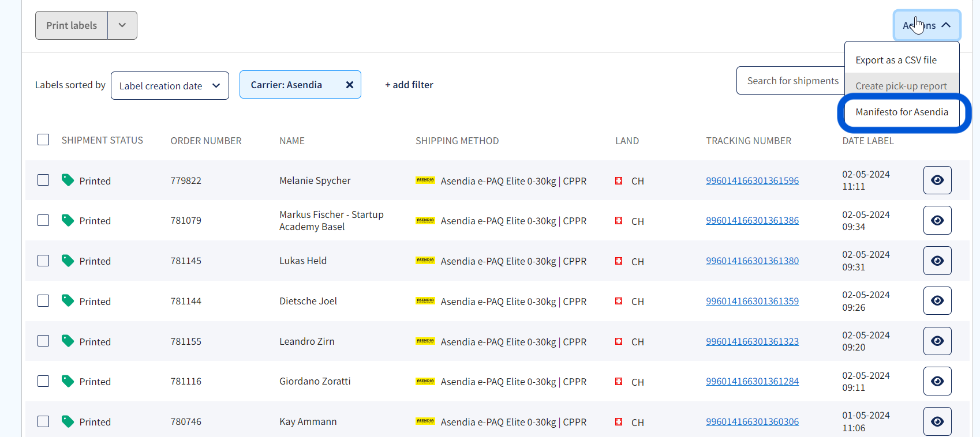
Task: Select checkbox for order 779822
Action: click(43, 180)
